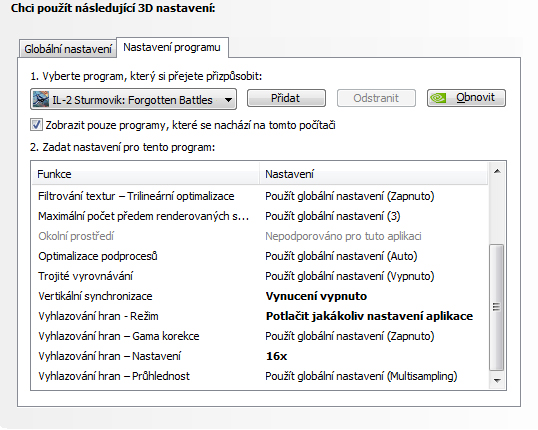Open the IL-2 Sturmovik: Forgotten Battles combo box
This screenshot has height=430, width=538.
(x=133, y=100)
